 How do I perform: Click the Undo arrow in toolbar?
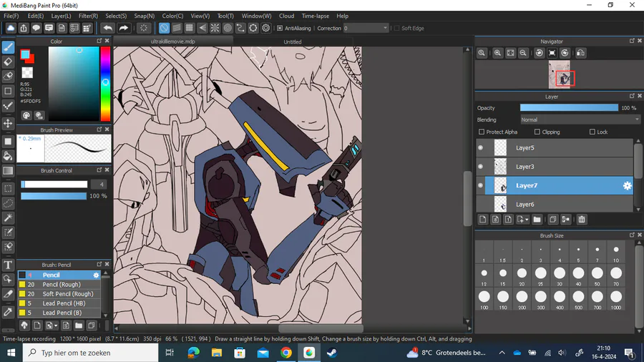coord(108,28)
